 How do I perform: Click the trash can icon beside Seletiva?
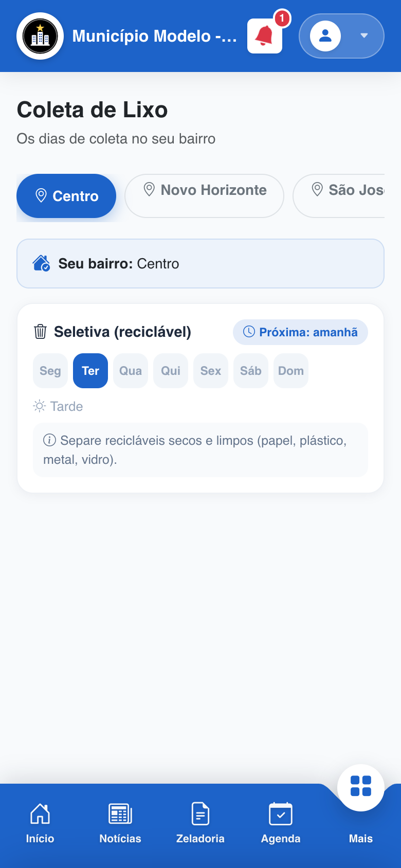click(40, 332)
